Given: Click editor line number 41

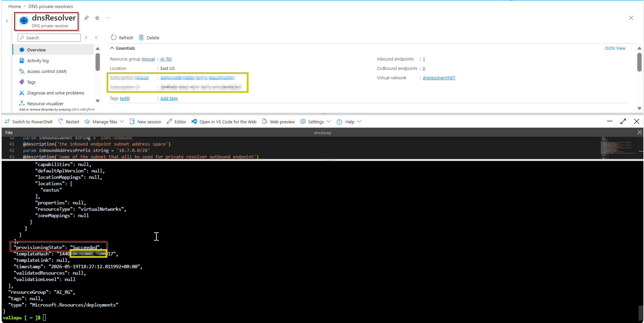Looking at the screenshot, I should [12, 144].
